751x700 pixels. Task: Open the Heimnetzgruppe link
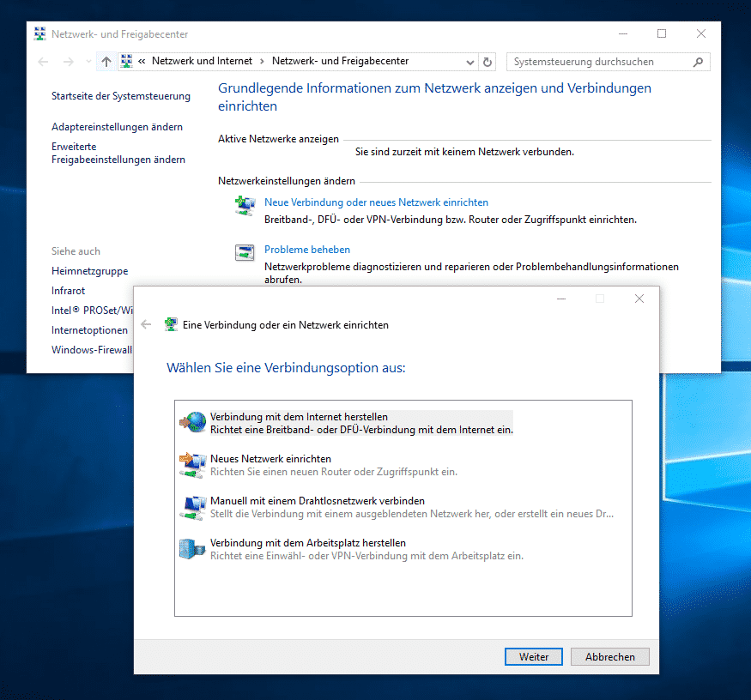point(89,271)
